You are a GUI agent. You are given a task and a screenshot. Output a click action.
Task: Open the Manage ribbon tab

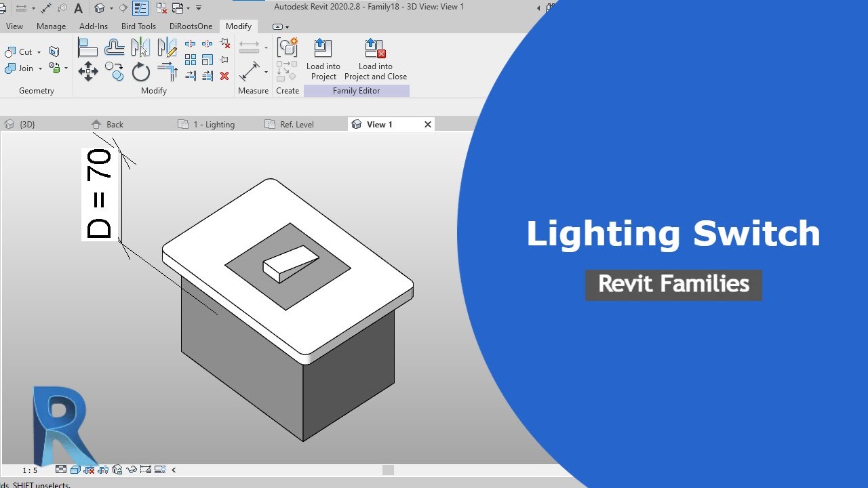pos(52,26)
